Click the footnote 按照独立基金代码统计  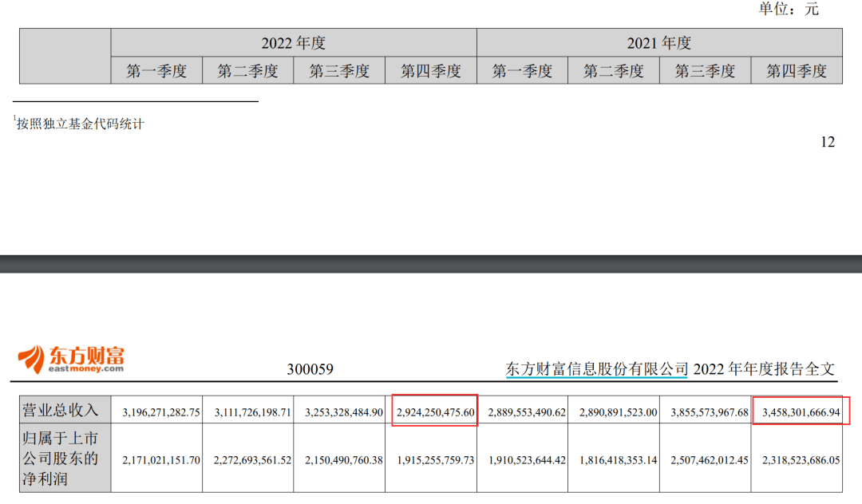(x=81, y=124)
